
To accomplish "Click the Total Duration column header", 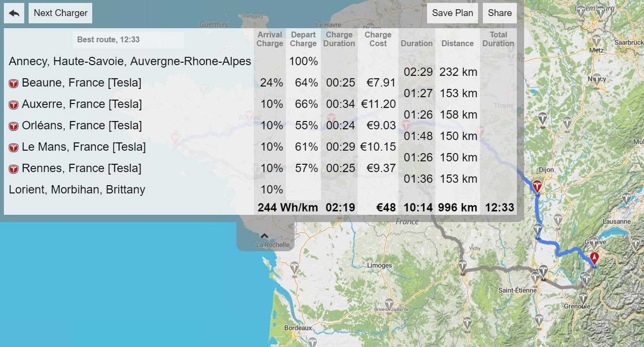I will tap(498, 39).
